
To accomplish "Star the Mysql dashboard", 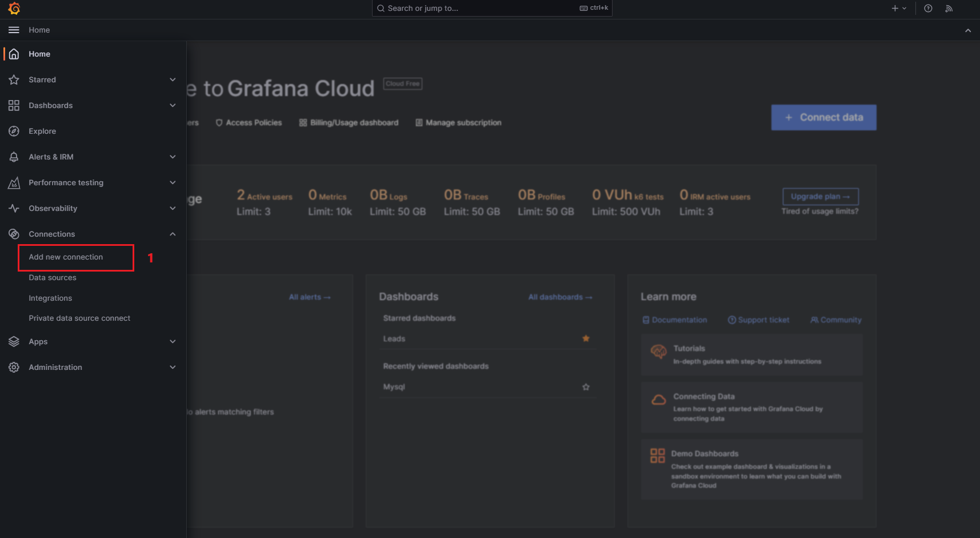I will [586, 387].
